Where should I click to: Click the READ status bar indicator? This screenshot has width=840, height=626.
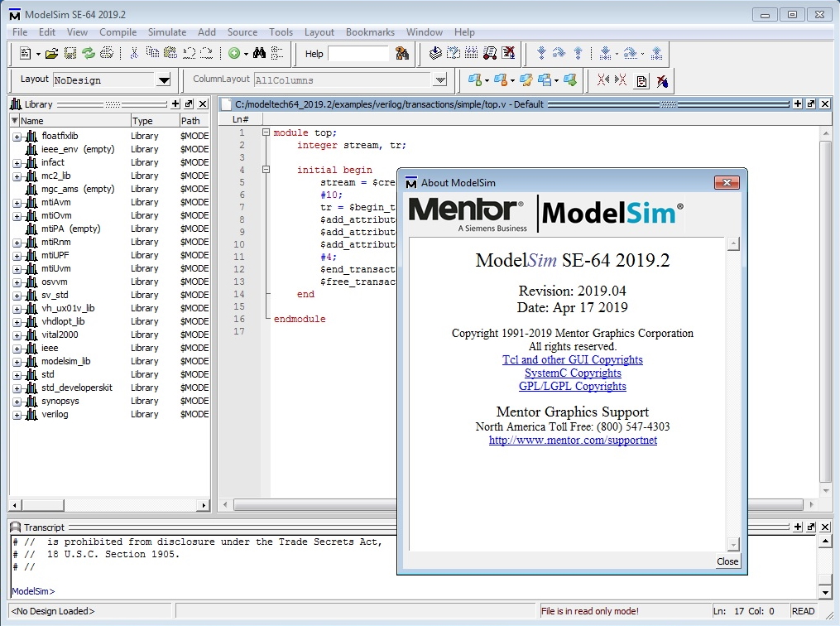(x=803, y=611)
